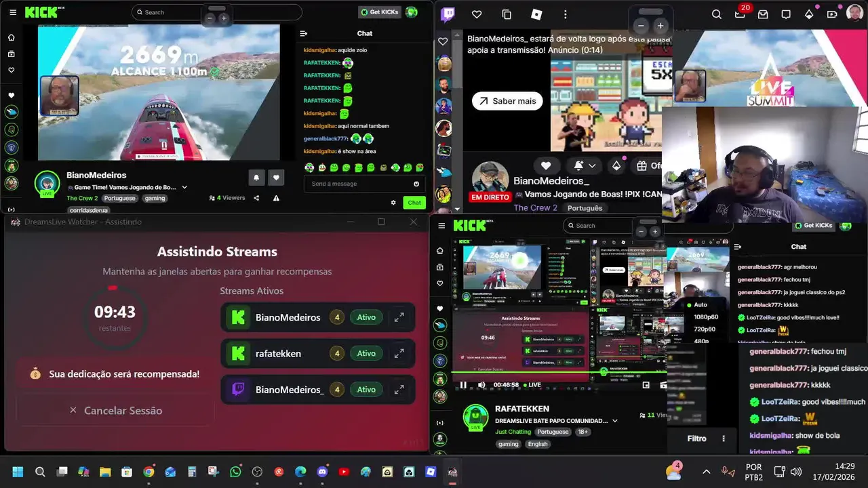Pause the RAFATEKKEN stream player
Viewport: 868px width, 488px height.
point(463,385)
